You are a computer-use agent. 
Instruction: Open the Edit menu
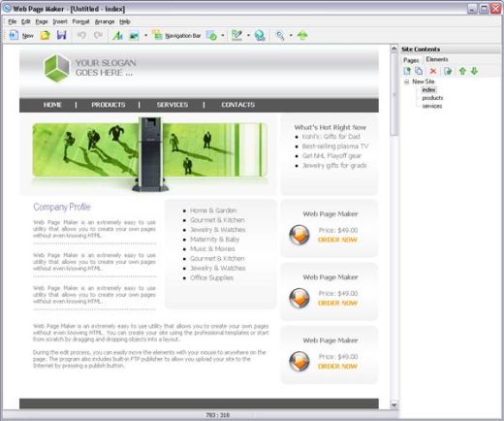pos(26,21)
